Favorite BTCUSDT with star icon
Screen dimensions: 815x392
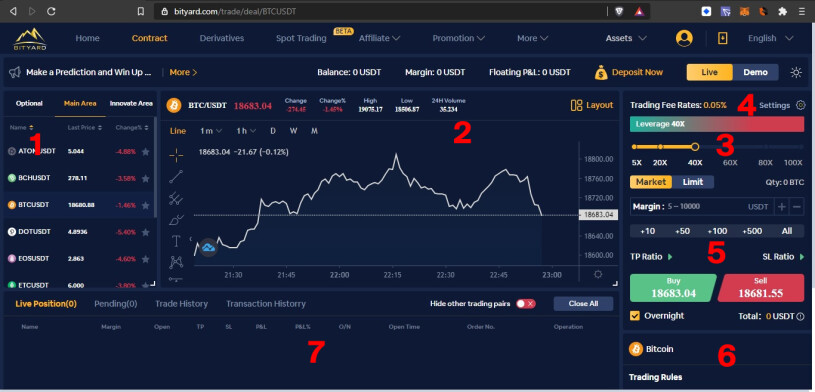tap(146, 205)
